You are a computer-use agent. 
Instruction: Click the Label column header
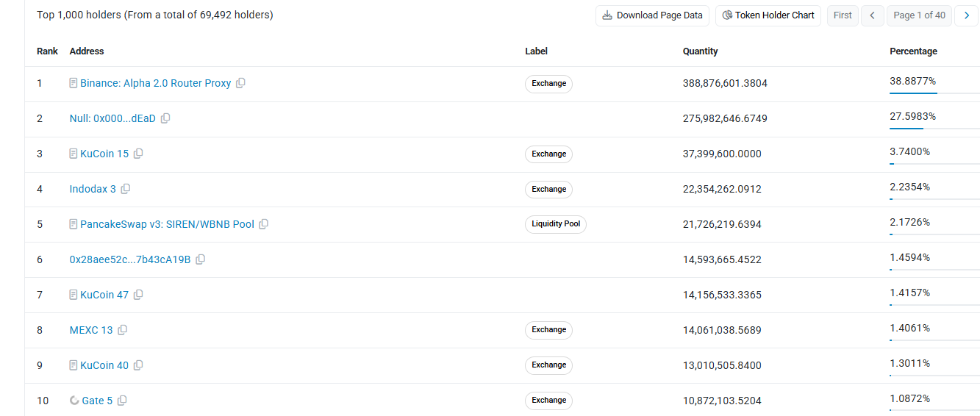(x=536, y=51)
